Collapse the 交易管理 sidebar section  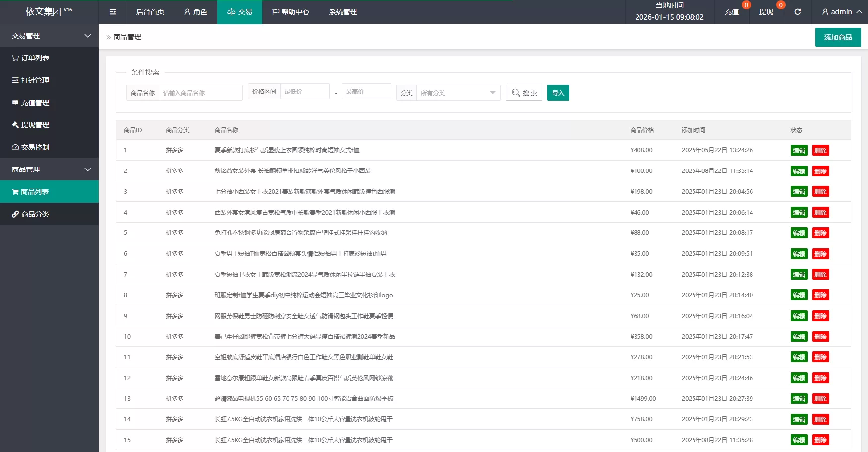pos(50,35)
